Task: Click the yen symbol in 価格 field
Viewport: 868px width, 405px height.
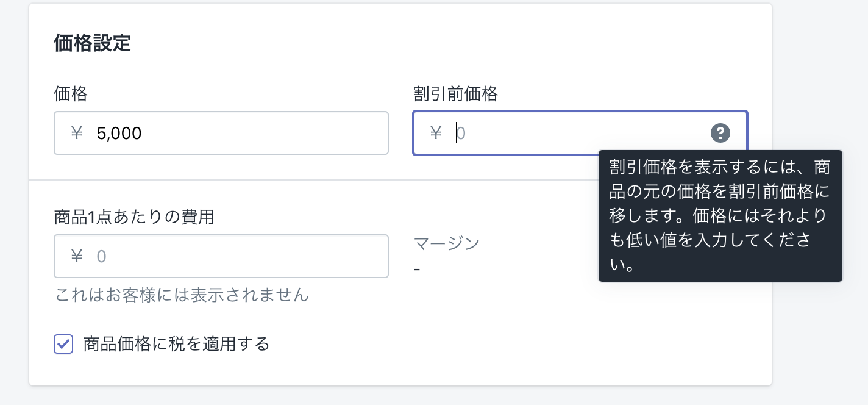Action: coord(76,133)
